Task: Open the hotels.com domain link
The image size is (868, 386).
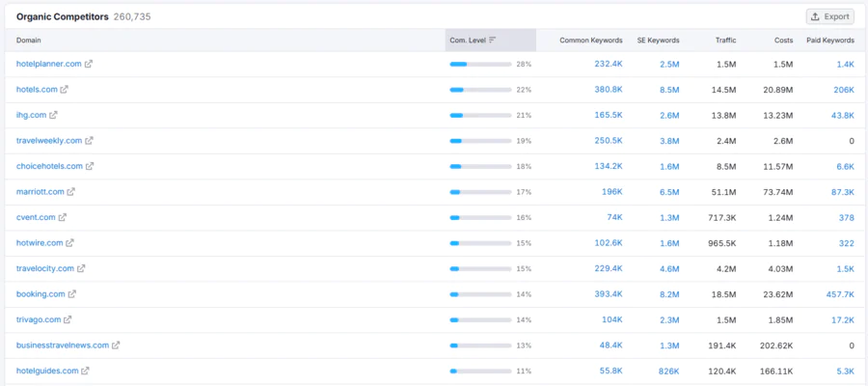Action: tap(37, 89)
